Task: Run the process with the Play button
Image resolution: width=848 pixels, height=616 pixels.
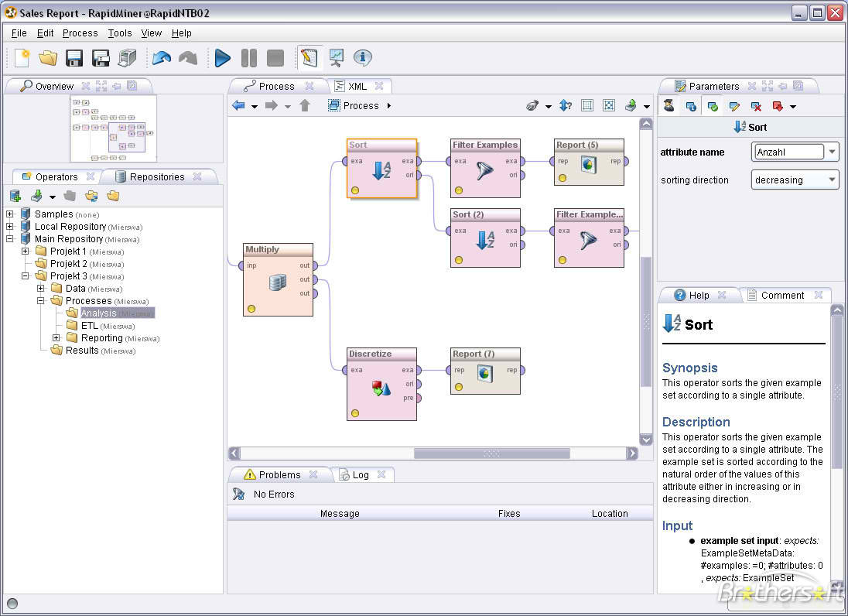Action: pyautogui.click(x=222, y=58)
